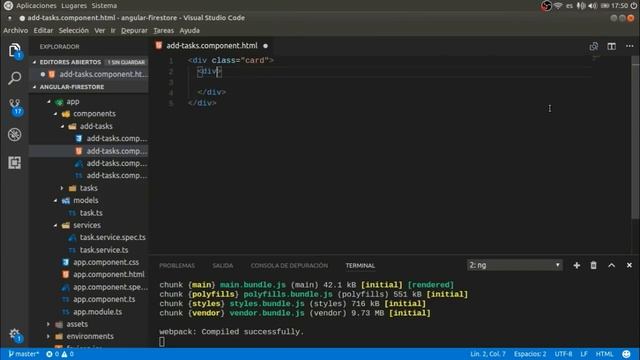The width and height of the screenshot is (640, 360).
Task: Kill the terminal with trash icon
Action: pos(593,265)
